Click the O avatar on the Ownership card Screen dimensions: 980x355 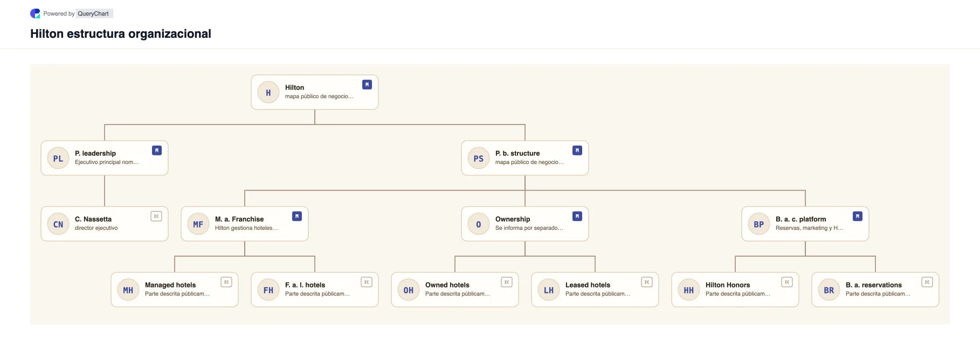479,224
